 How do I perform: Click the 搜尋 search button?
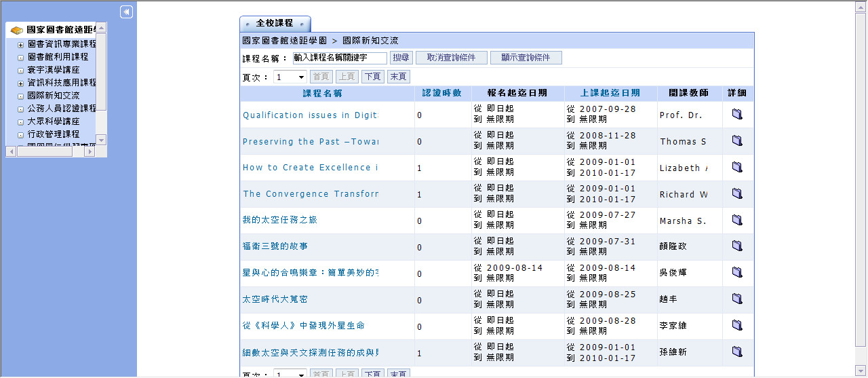401,58
